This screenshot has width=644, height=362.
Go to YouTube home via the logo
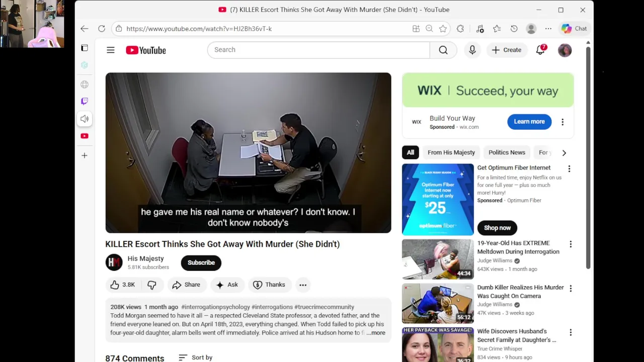tap(146, 50)
